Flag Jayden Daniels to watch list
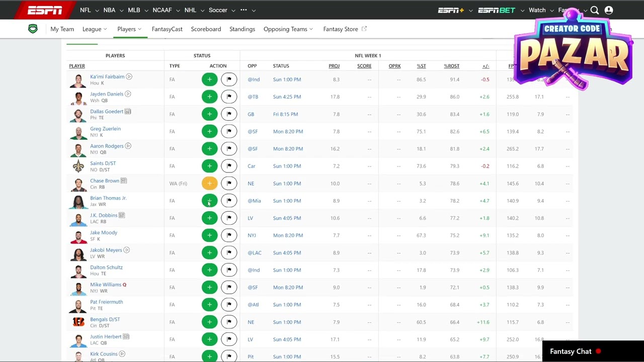 pyautogui.click(x=229, y=97)
